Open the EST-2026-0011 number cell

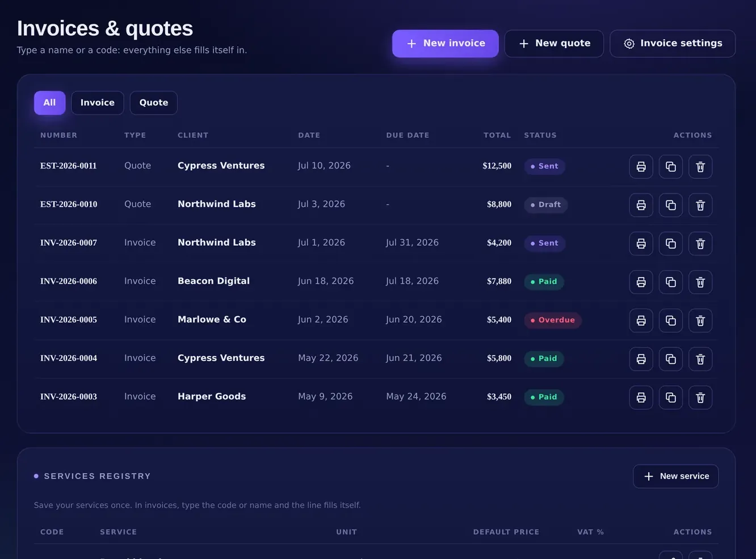tap(68, 166)
